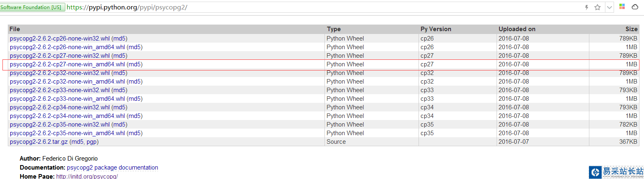Viewport: 644px width, 179px height.
Task: Open psycopg2 package documentation link
Action: [x=112, y=168]
